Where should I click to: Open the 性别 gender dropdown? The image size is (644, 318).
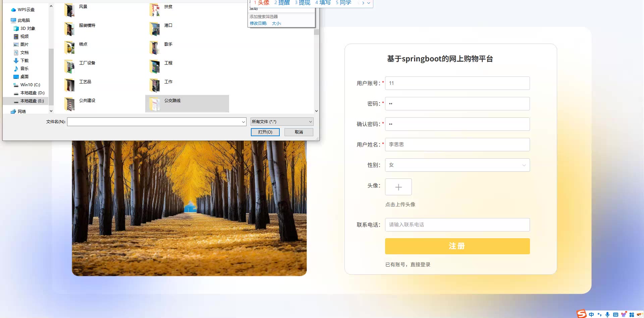click(x=458, y=165)
